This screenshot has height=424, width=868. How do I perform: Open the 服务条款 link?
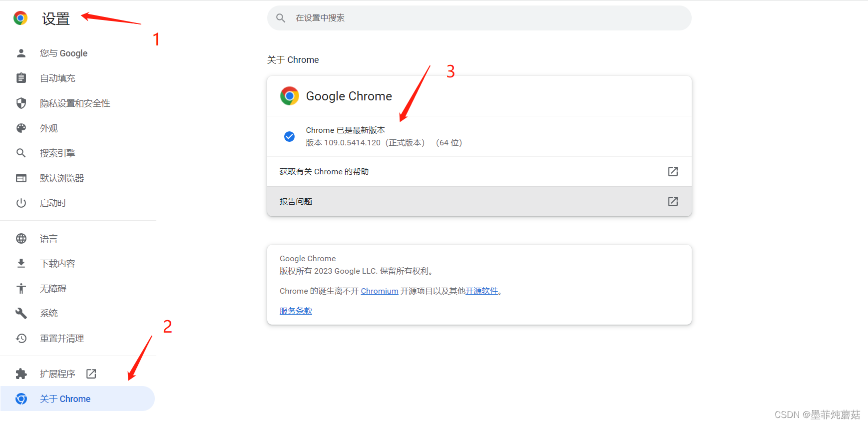point(296,311)
